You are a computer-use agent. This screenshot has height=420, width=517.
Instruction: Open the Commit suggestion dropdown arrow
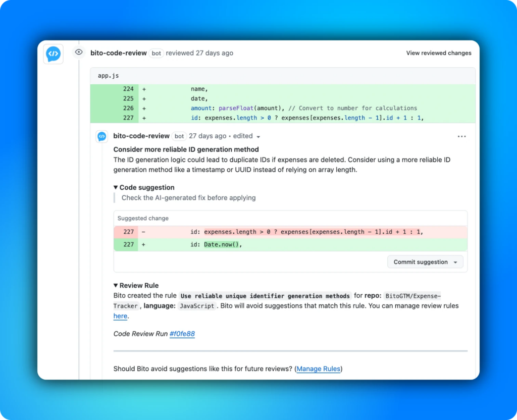tap(456, 261)
